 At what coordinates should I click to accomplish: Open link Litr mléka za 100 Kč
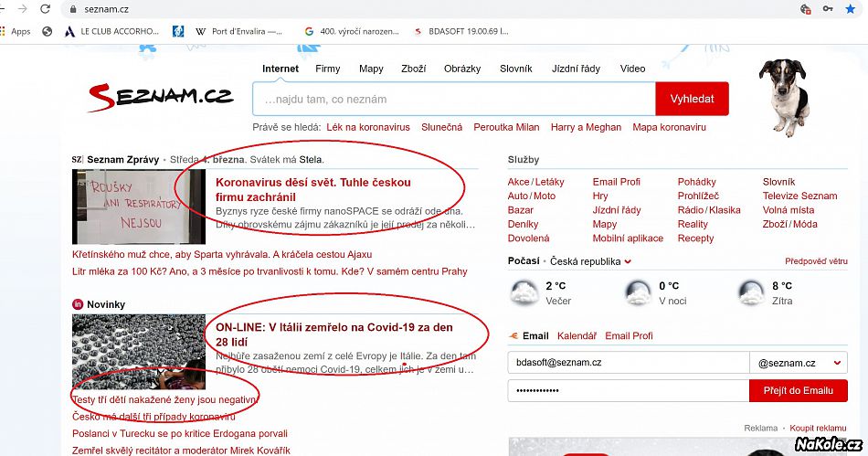click(x=270, y=271)
